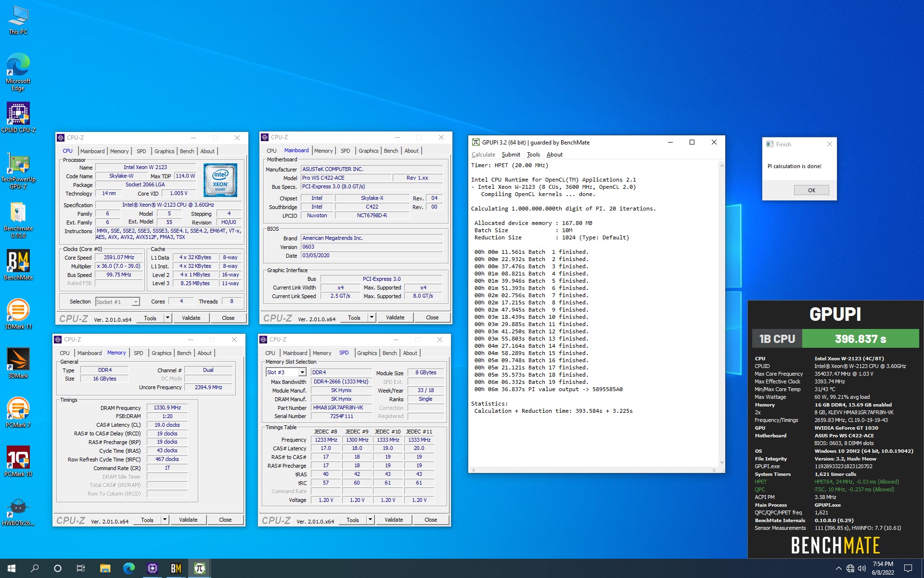Open GPUPI About menu
The width and height of the screenshot is (924, 578).
(554, 155)
